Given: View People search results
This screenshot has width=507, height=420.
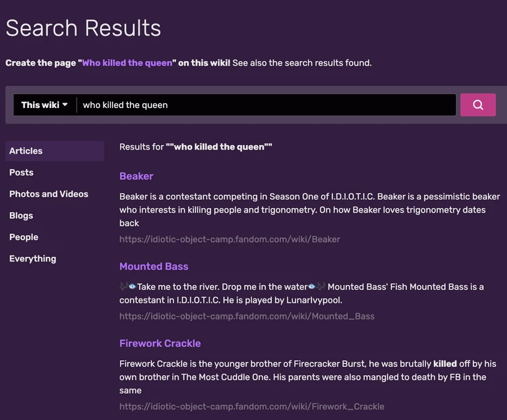Looking at the screenshot, I should 24,237.
